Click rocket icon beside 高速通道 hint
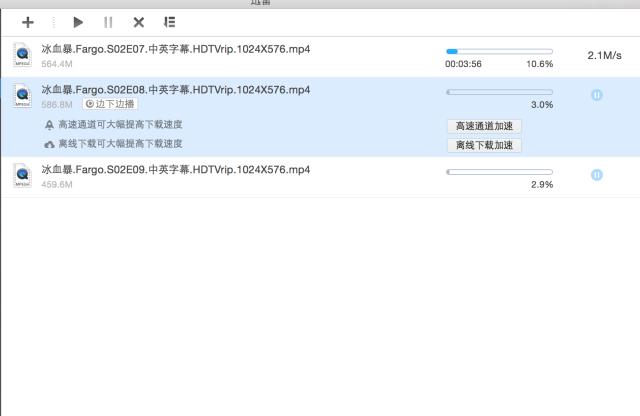 [x=49, y=125]
